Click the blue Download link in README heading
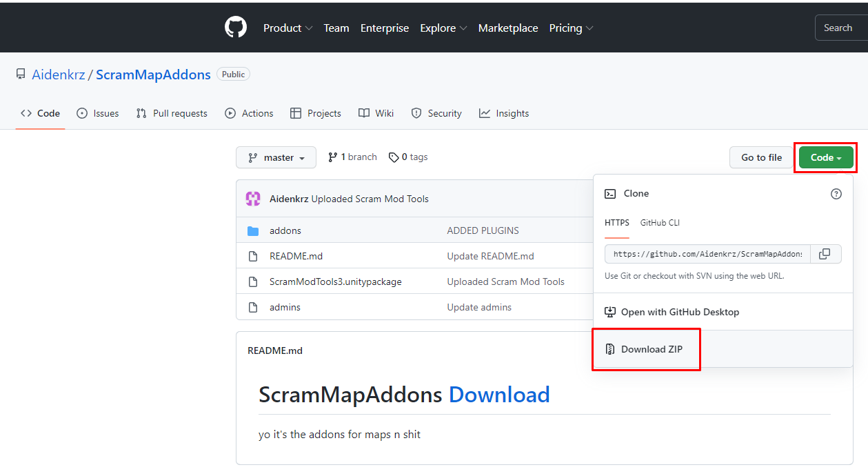 [499, 395]
